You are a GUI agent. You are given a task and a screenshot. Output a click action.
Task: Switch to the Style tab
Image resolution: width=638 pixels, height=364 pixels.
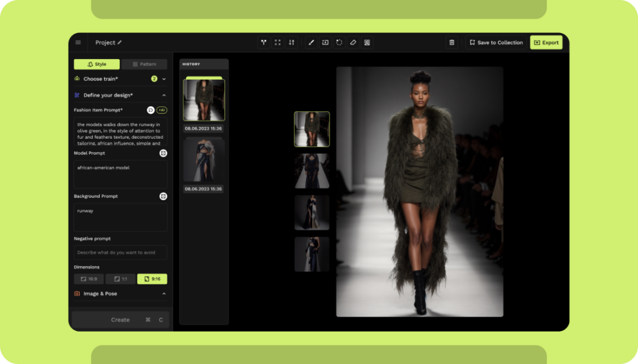97,64
